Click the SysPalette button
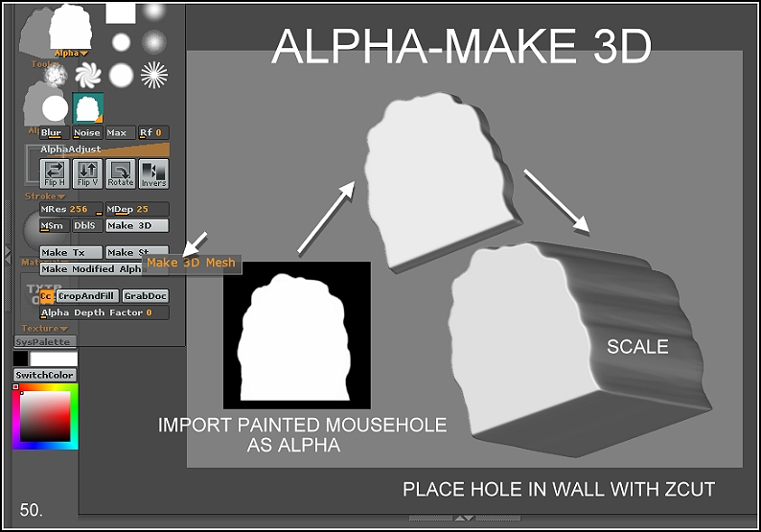Image resolution: width=761 pixels, height=532 pixels. [x=45, y=342]
